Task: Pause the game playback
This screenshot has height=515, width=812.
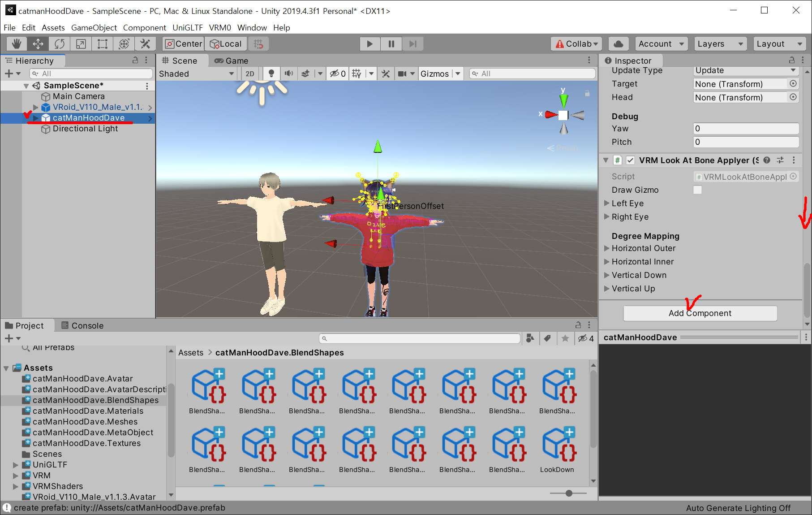Action: [391, 44]
